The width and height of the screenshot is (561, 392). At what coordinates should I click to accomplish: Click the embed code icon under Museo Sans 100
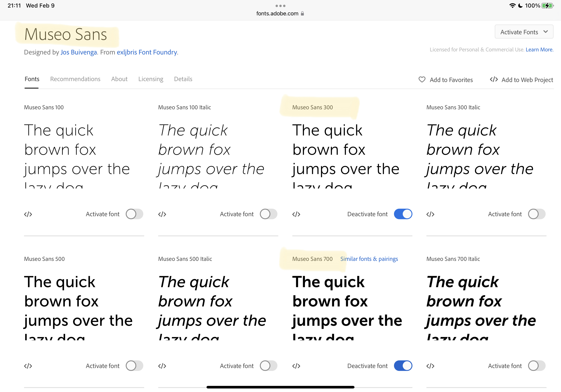(28, 214)
